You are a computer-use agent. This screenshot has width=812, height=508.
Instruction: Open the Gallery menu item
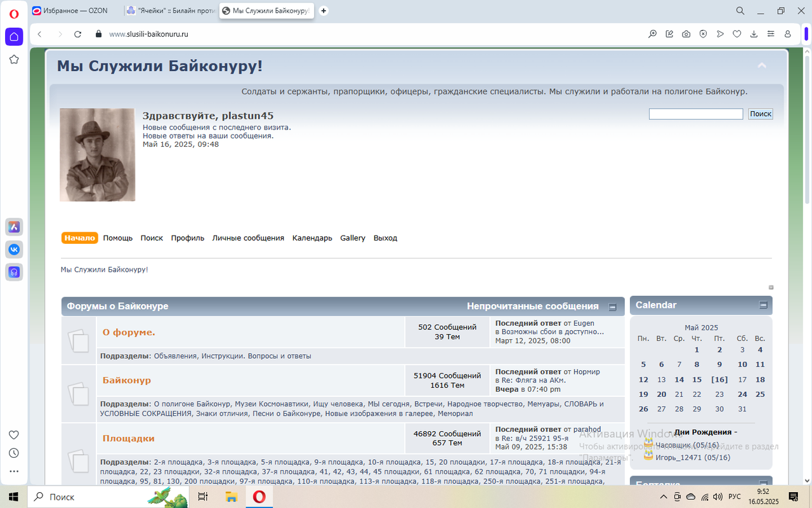353,238
